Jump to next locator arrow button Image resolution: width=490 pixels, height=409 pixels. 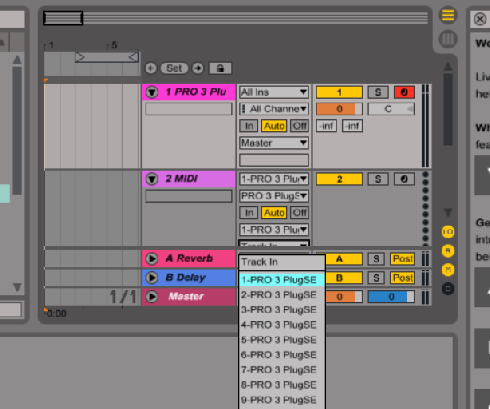pos(198,68)
